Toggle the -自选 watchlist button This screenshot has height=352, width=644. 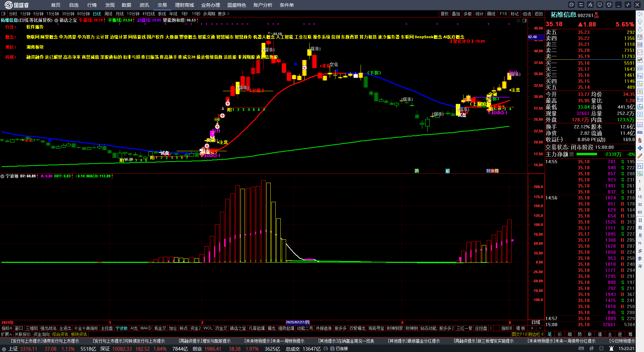pyautogui.click(x=527, y=14)
